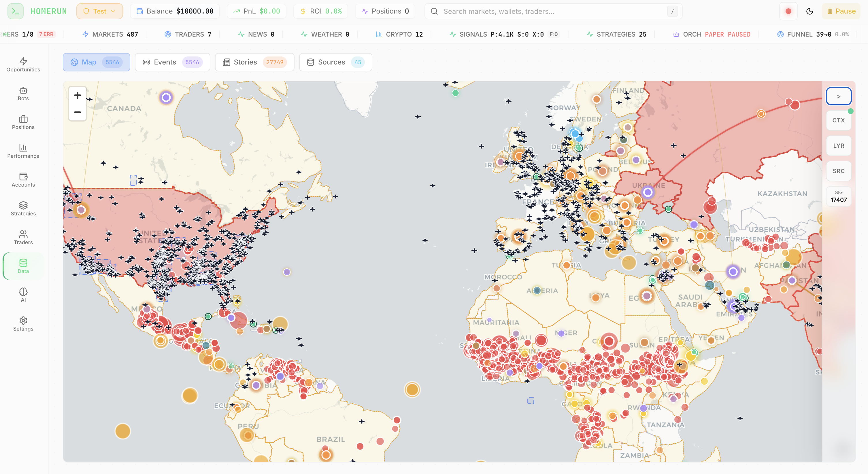
Task: Click the purple marker in northern Canada
Action: [x=166, y=98]
